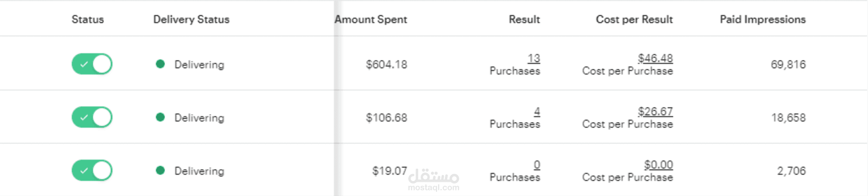Viewport: 868px width, 196px height.
Task: Toggle the status switch in the $604.18 row
Action: [92, 64]
